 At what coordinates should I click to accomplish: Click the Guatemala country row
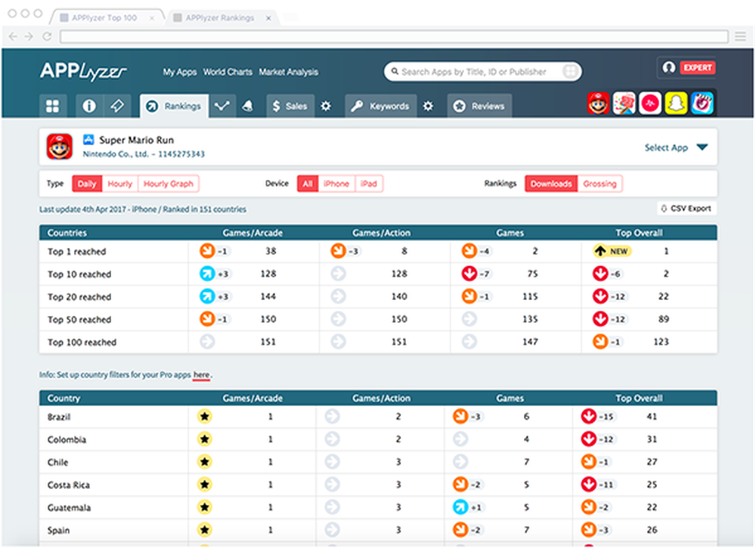pyautogui.click(x=378, y=507)
